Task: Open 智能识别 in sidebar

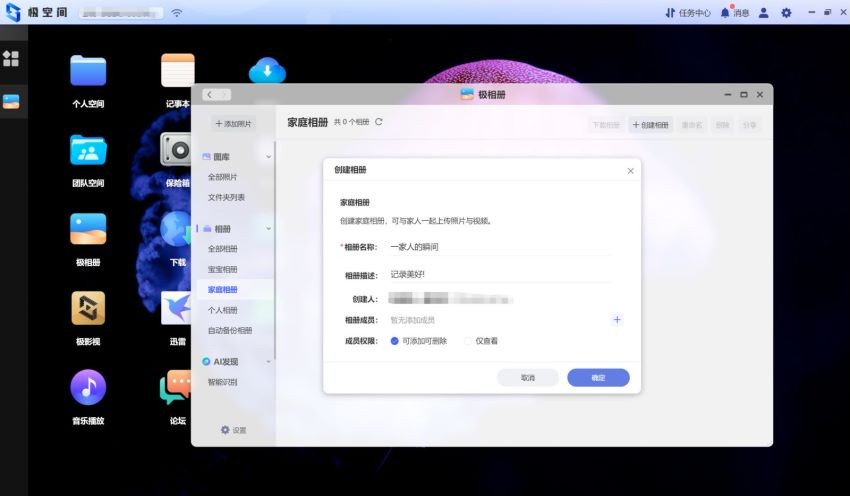Action: coord(223,382)
